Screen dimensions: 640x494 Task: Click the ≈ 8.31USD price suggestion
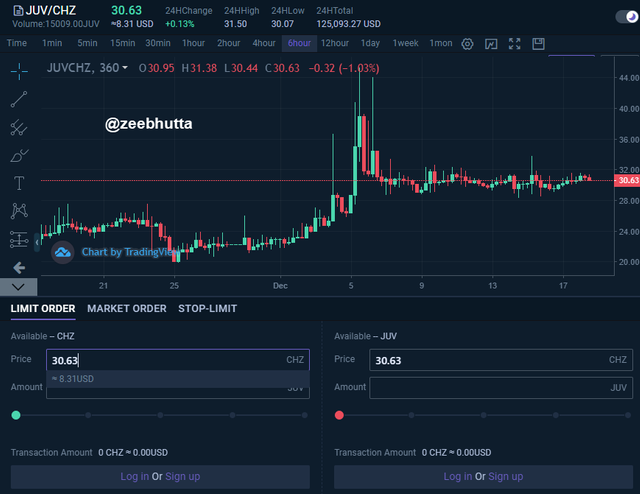[x=178, y=379]
